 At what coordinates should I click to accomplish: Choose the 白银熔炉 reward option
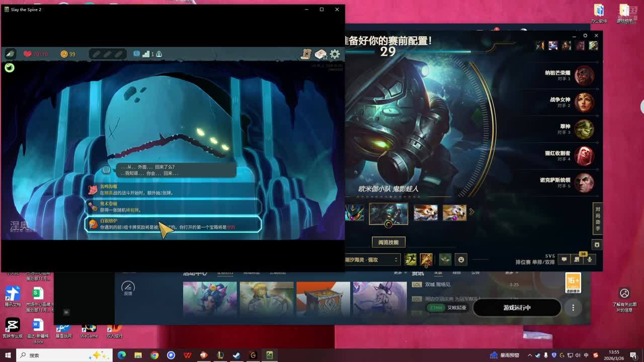(x=173, y=224)
